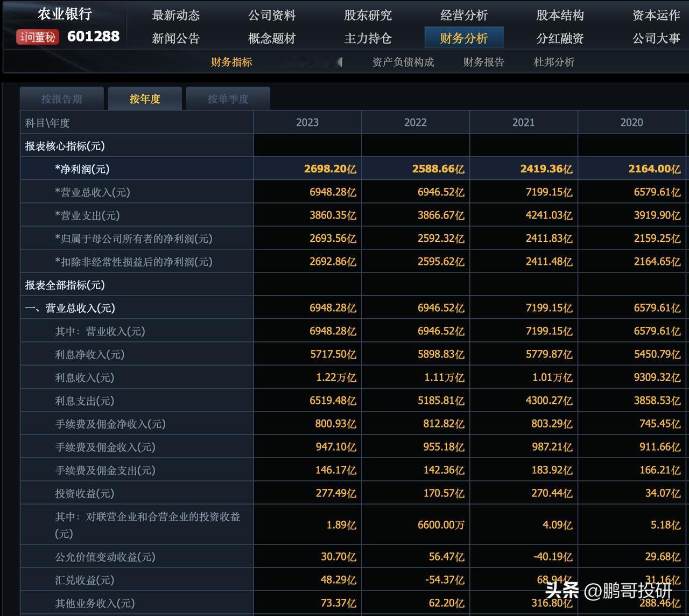Select the 利息收入(元) row label

click(85, 377)
